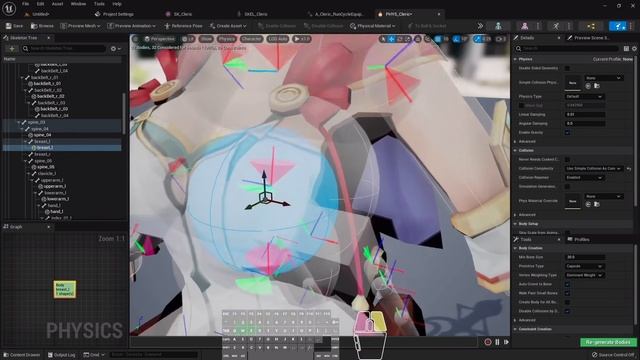Viewport: 640px width, 360px height.
Task: Toggle Double Sided Geometry checkbox
Action: click(x=567, y=68)
